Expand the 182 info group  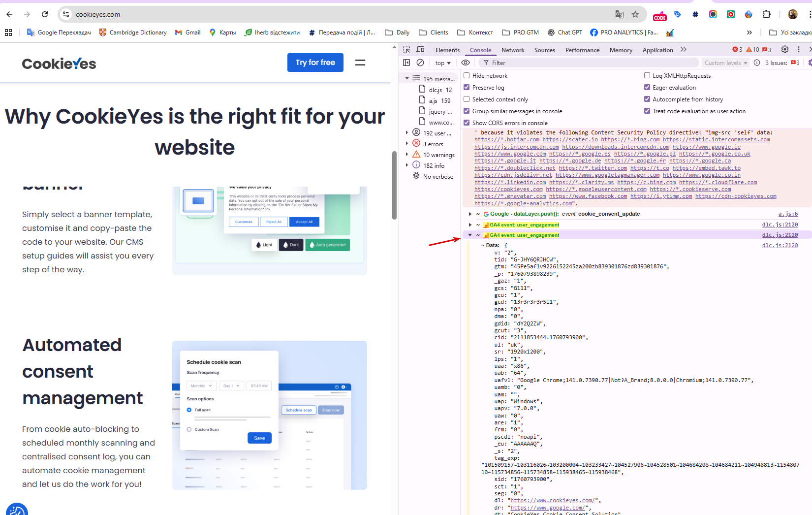(x=407, y=165)
